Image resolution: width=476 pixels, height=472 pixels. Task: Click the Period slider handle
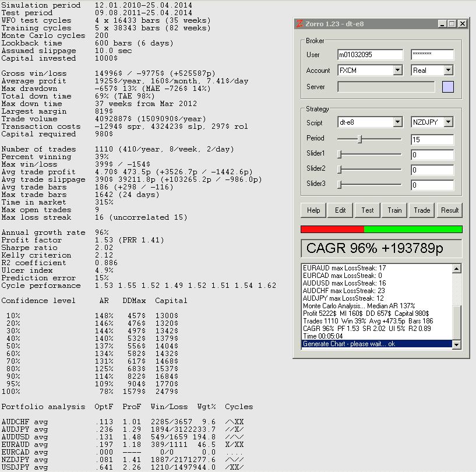tap(359, 139)
